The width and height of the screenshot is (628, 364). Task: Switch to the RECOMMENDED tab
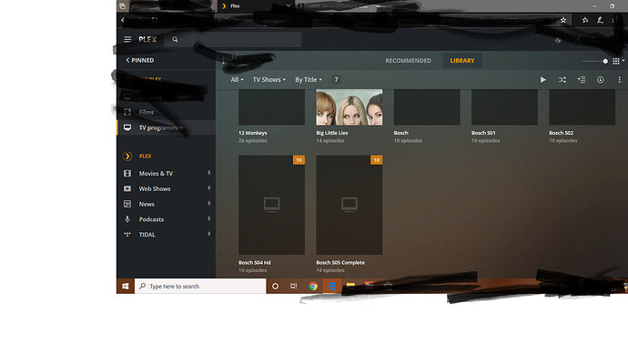[x=408, y=60]
